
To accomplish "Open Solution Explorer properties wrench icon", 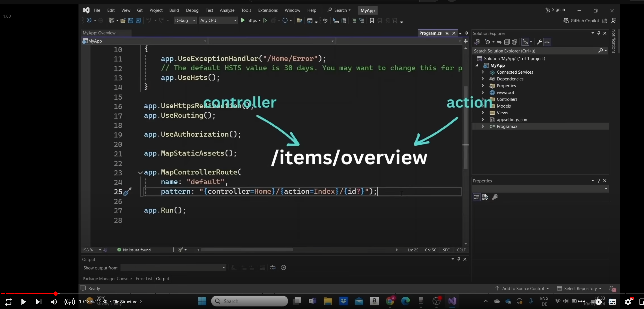I will click(539, 42).
